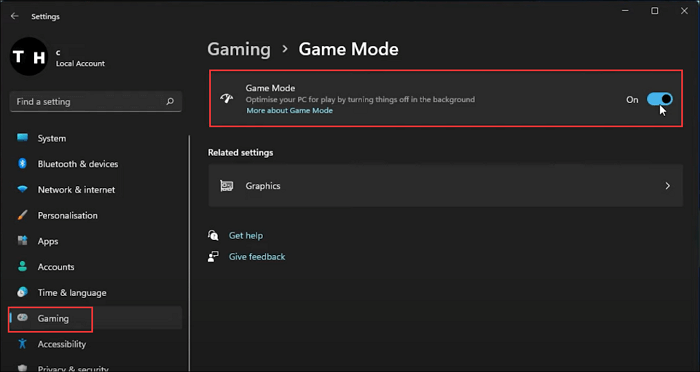Click the search magnifier icon

tap(170, 102)
